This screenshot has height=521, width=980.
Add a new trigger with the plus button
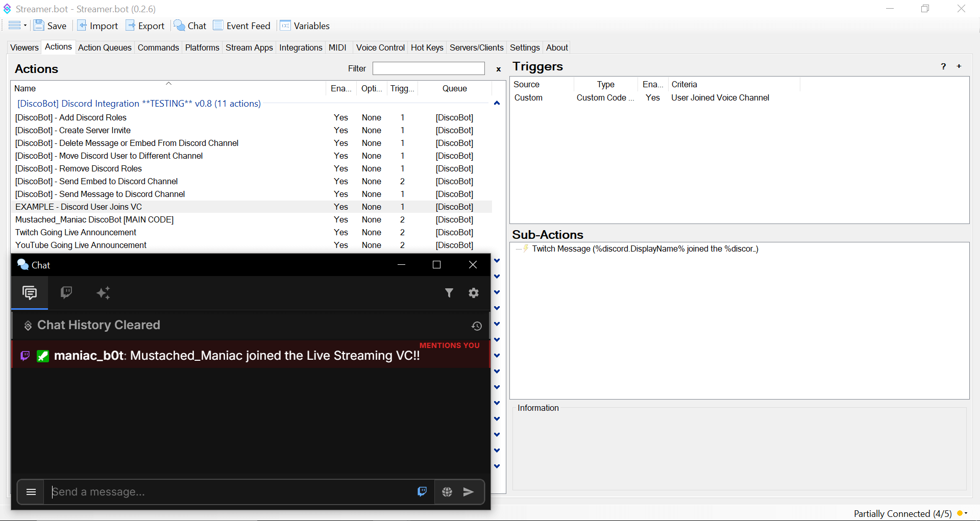tap(960, 66)
